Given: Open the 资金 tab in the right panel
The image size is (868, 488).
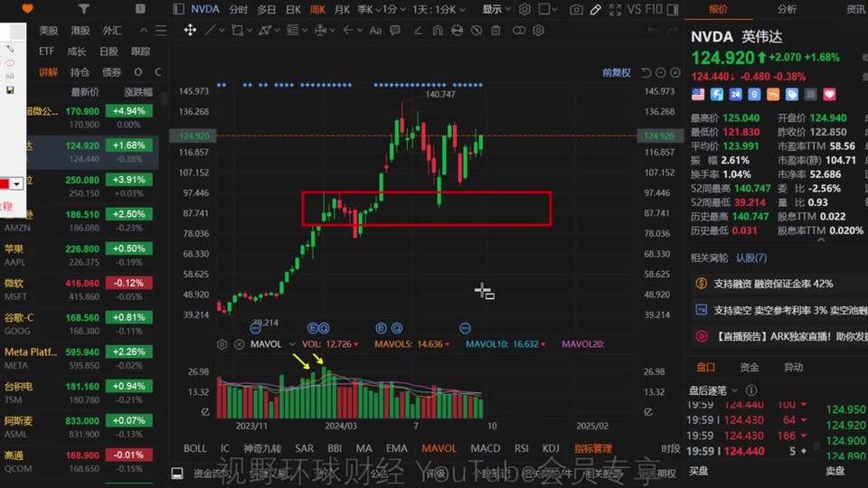Looking at the screenshot, I should pyautogui.click(x=750, y=368).
